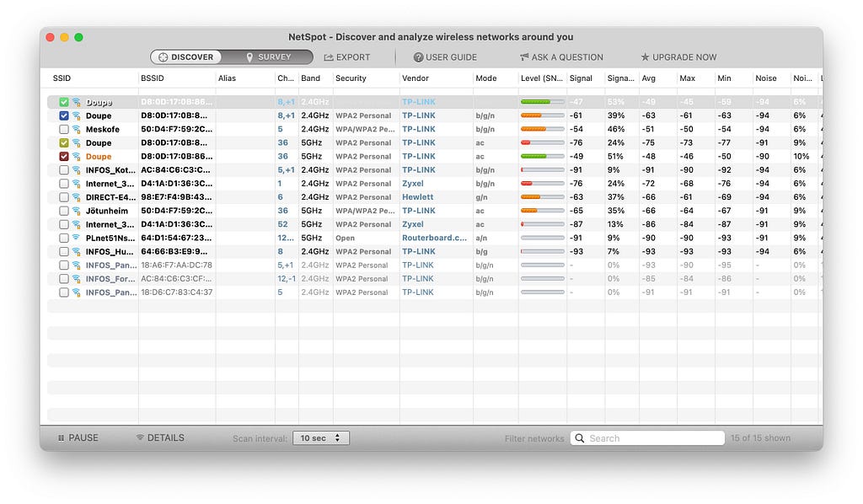Image resolution: width=863 pixels, height=504 pixels.
Task: Click the pause bars icon
Action: tap(61, 438)
